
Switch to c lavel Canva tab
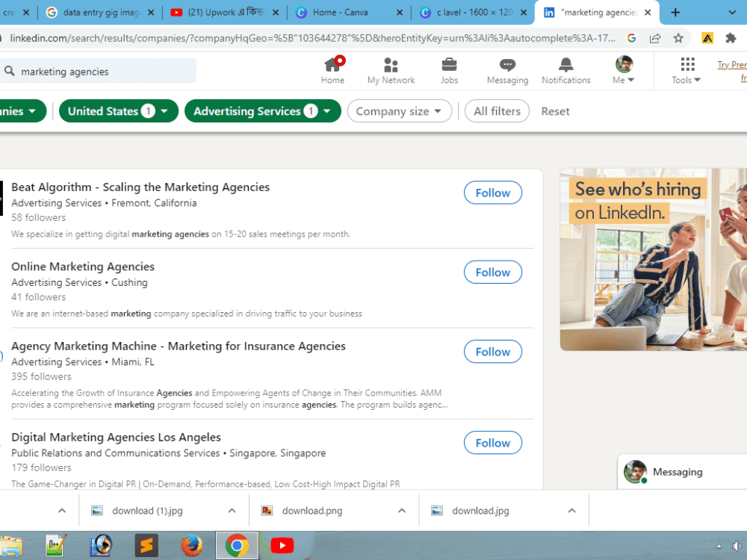click(x=471, y=13)
